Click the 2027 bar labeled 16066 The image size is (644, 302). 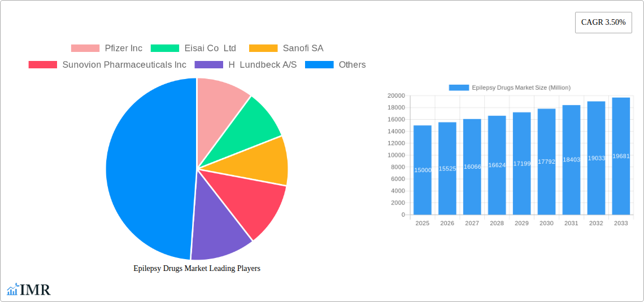[x=472, y=167]
